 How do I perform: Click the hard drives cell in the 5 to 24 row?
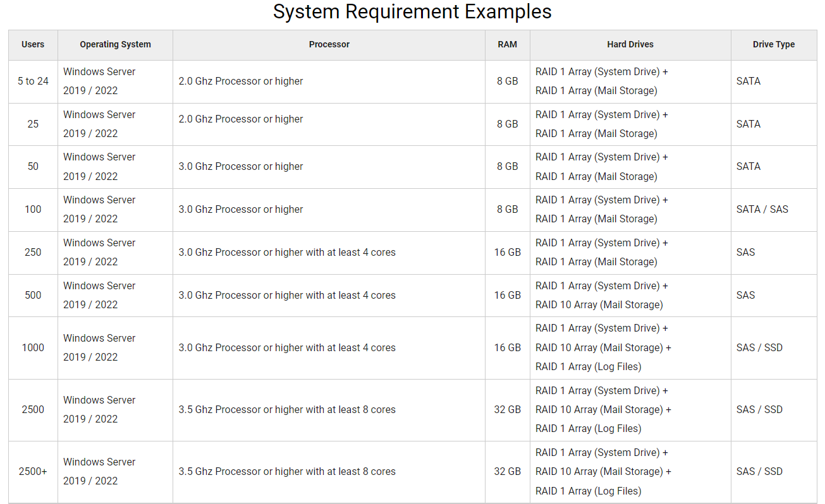tap(630, 81)
